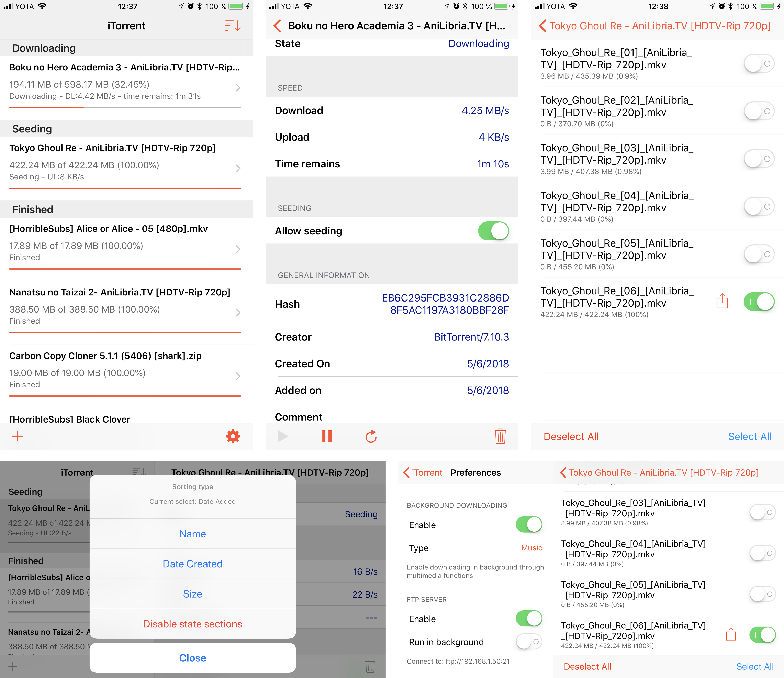Image resolution: width=784 pixels, height=678 pixels.
Task: Toggle Allow seeding switch
Action: pyautogui.click(x=493, y=231)
